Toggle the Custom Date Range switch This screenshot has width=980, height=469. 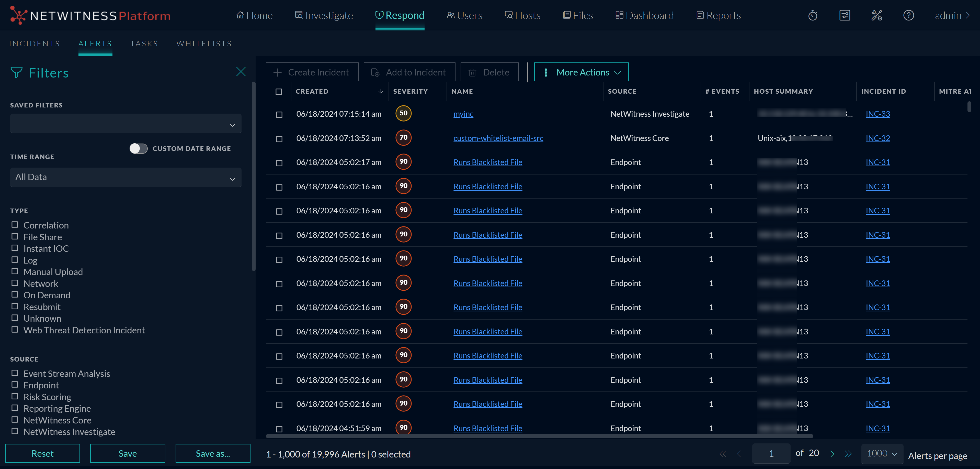(139, 148)
